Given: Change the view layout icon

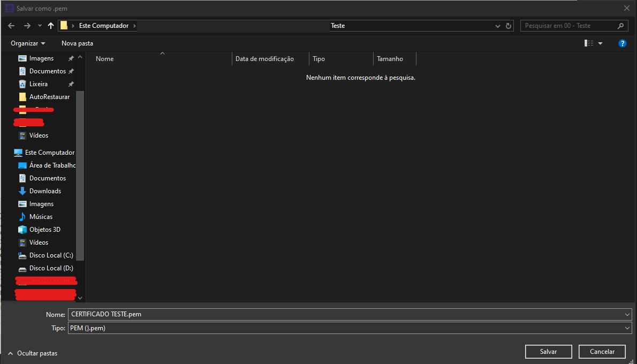Looking at the screenshot, I should pyautogui.click(x=589, y=43).
